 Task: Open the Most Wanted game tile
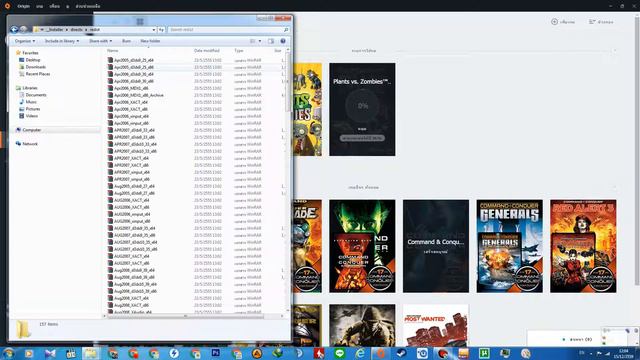point(436,325)
